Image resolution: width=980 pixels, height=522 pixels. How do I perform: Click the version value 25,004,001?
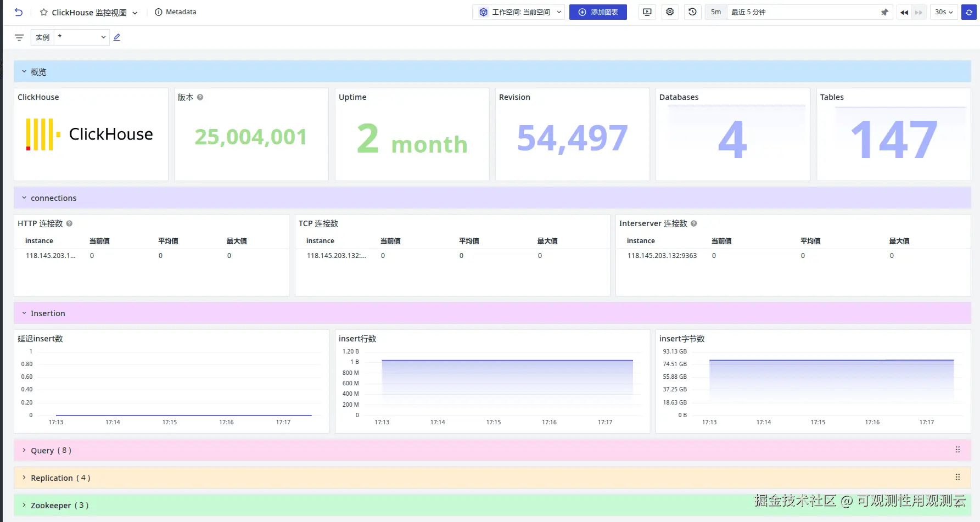pyautogui.click(x=251, y=137)
